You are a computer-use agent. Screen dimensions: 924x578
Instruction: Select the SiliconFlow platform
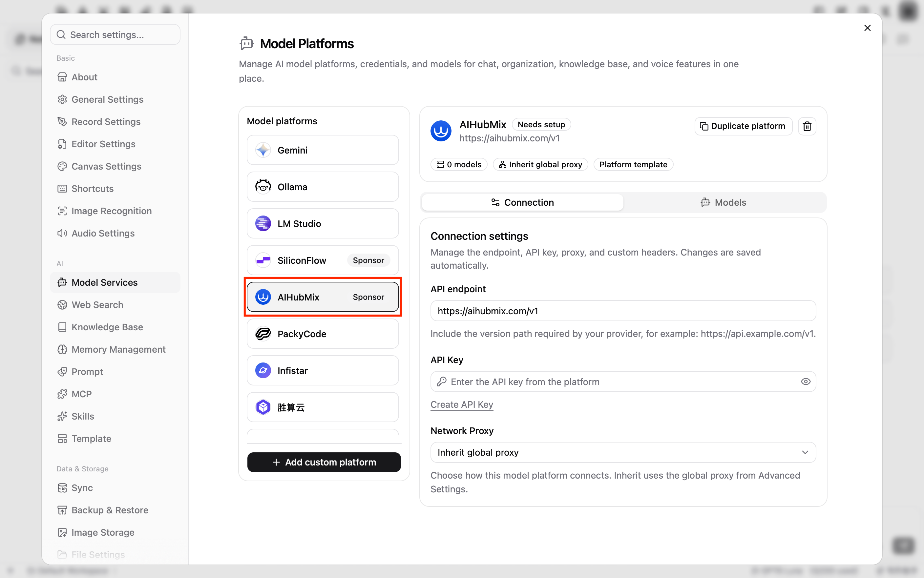pyautogui.click(x=323, y=260)
